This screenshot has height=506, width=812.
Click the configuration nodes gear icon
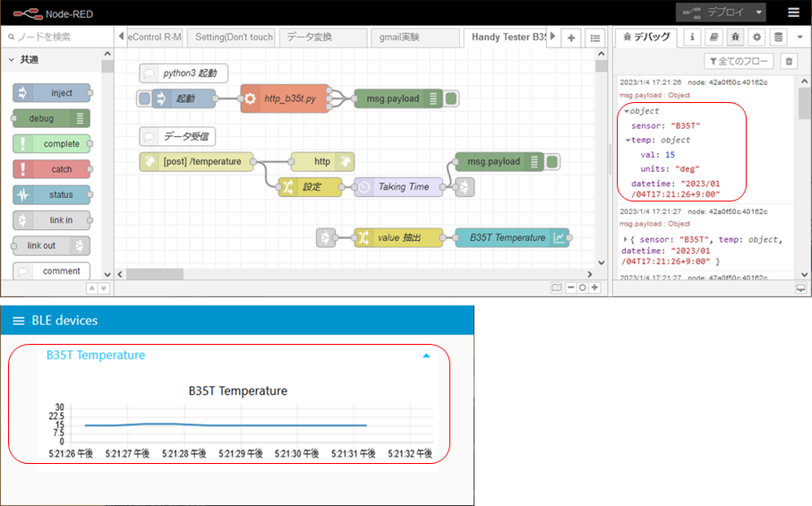coord(756,37)
